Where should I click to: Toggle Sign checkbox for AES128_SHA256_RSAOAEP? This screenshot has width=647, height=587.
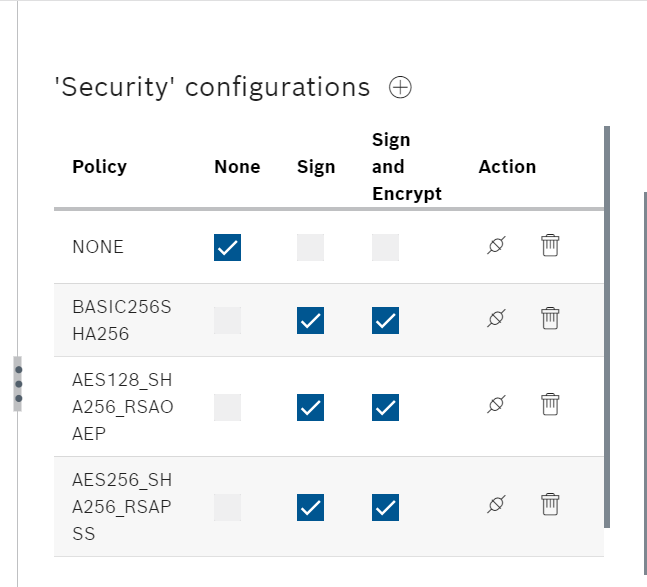pyautogui.click(x=310, y=408)
